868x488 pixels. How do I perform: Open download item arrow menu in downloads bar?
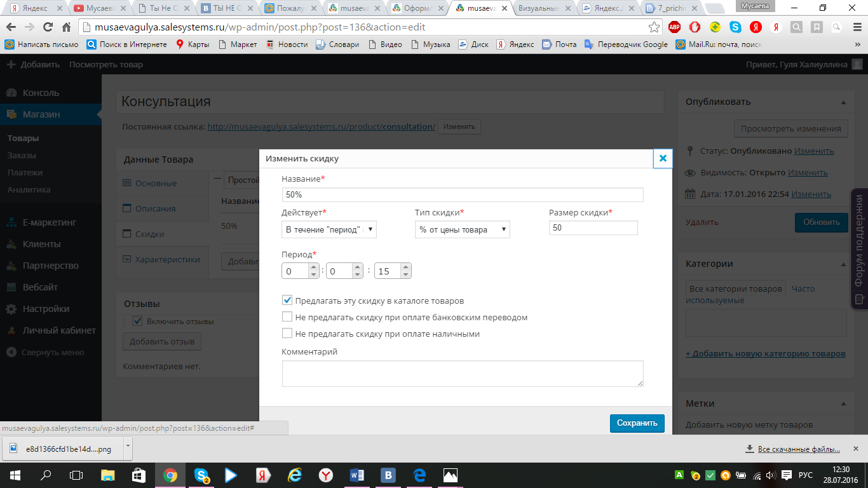pyautogui.click(x=128, y=447)
